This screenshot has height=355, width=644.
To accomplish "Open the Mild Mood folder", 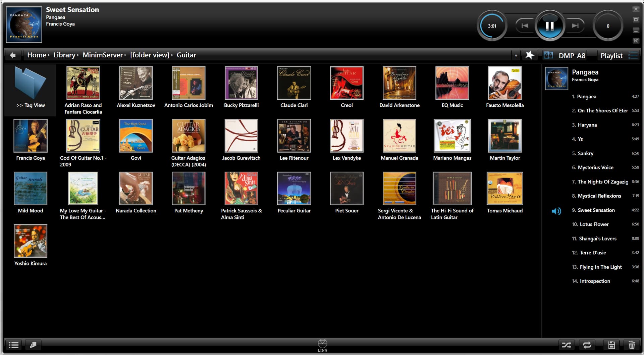I will click(x=31, y=193).
